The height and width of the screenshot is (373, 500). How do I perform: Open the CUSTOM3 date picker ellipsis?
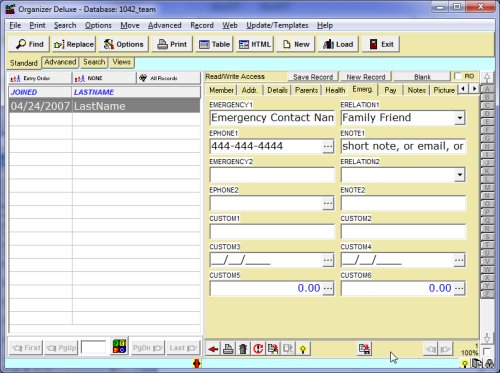328,260
